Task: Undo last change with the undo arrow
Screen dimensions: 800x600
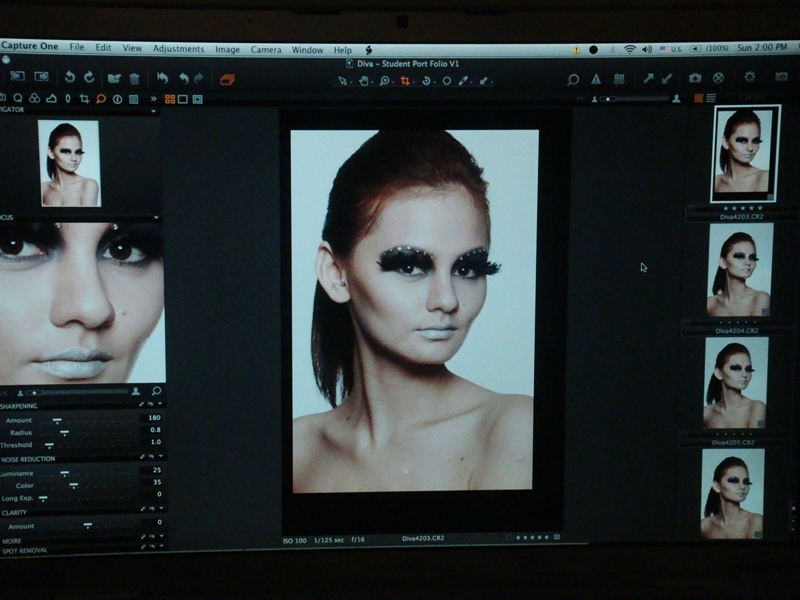Action: (x=184, y=79)
